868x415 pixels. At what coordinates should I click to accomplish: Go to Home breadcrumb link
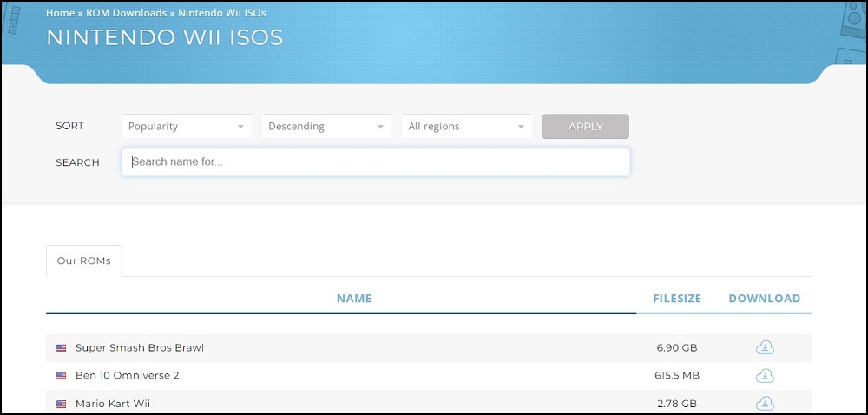click(60, 12)
